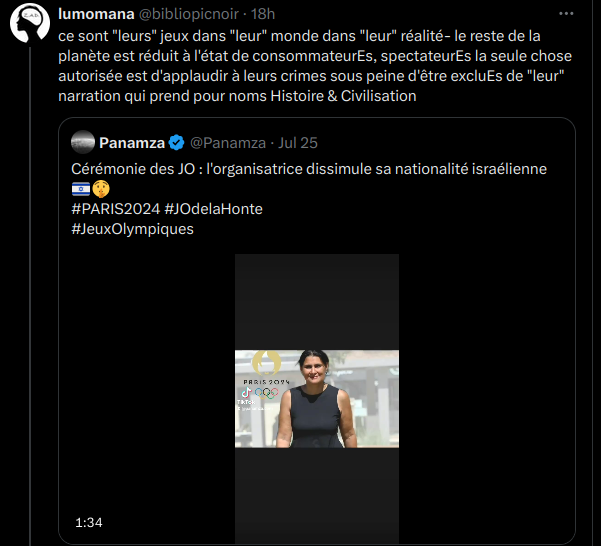Click the shushing face emoji
The image size is (601, 546).
point(101,189)
